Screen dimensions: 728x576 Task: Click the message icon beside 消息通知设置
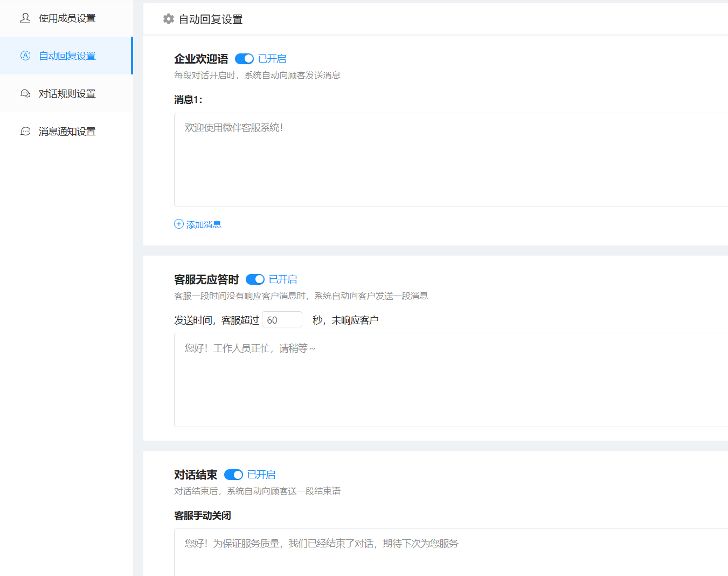click(25, 131)
